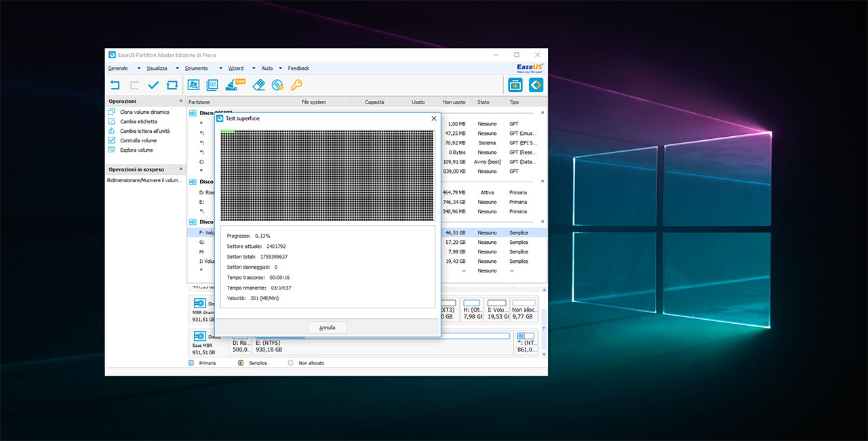Collapse the Operazioni panel
The image size is (868, 441).
click(180, 101)
